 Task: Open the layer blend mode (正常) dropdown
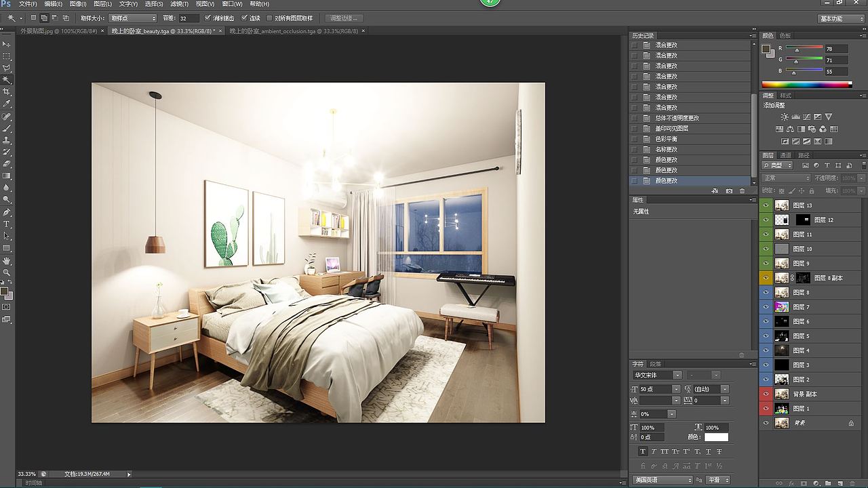click(787, 178)
